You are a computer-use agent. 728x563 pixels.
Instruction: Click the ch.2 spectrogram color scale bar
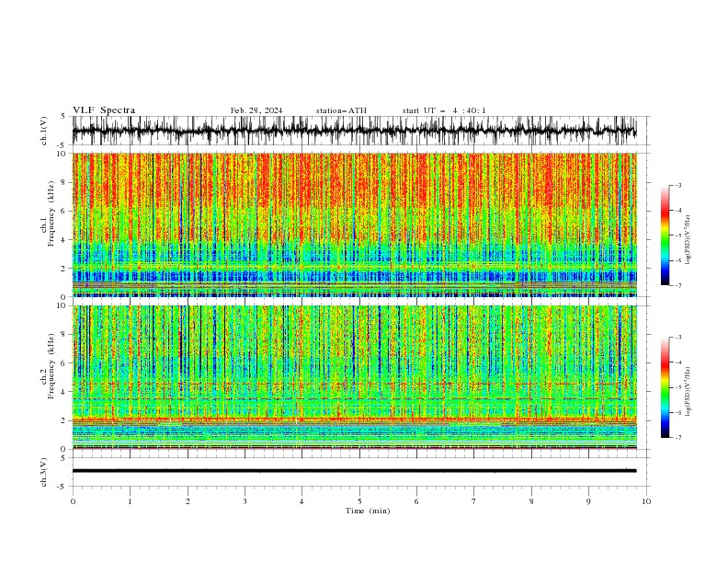pyautogui.click(x=665, y=387)
